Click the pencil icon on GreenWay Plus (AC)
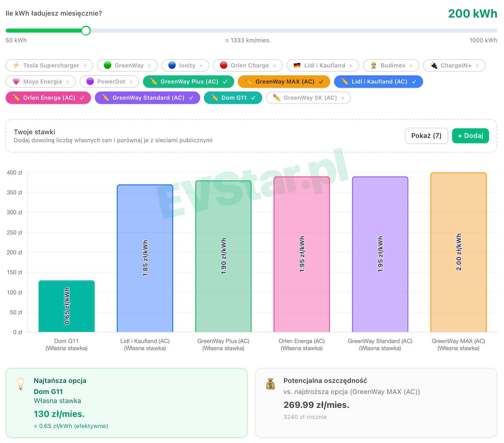 [x=153, y=82]
